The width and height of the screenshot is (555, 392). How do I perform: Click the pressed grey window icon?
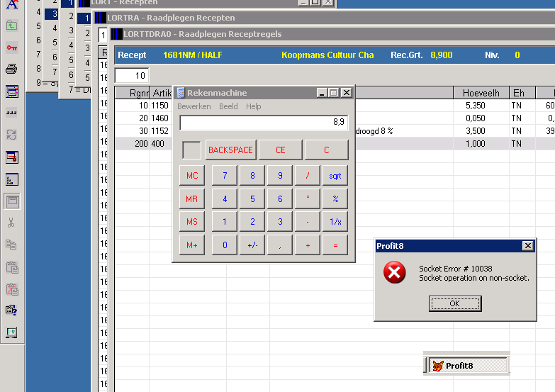click(11, 201)
